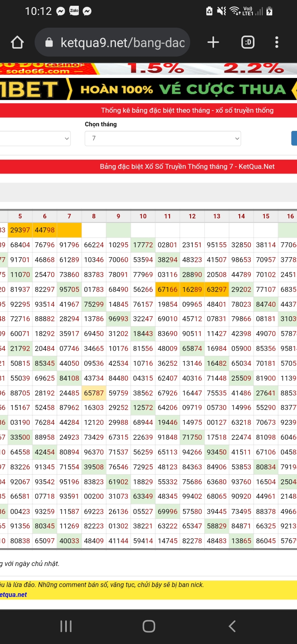Image resolution: width=297 pixels, height=644 pixels.
Task: Tap the browser home icon
Action: (17, 43)
